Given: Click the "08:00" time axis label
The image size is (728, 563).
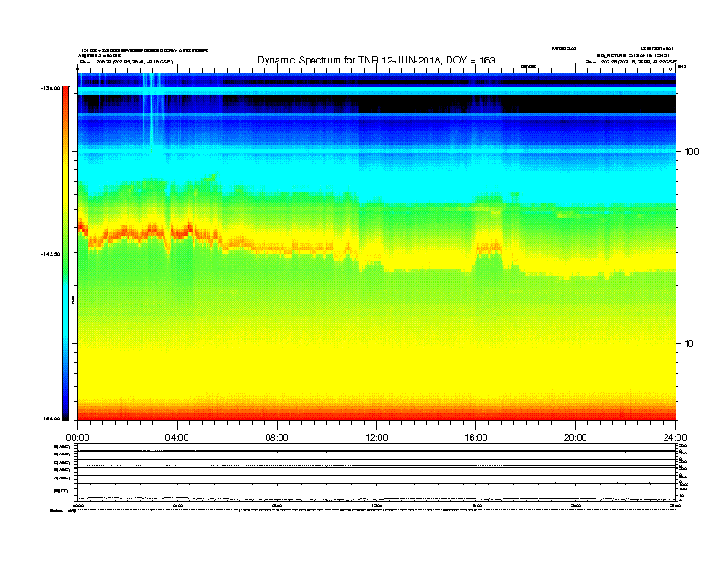Looking at the screenshot, I should [x=277, y=438].
